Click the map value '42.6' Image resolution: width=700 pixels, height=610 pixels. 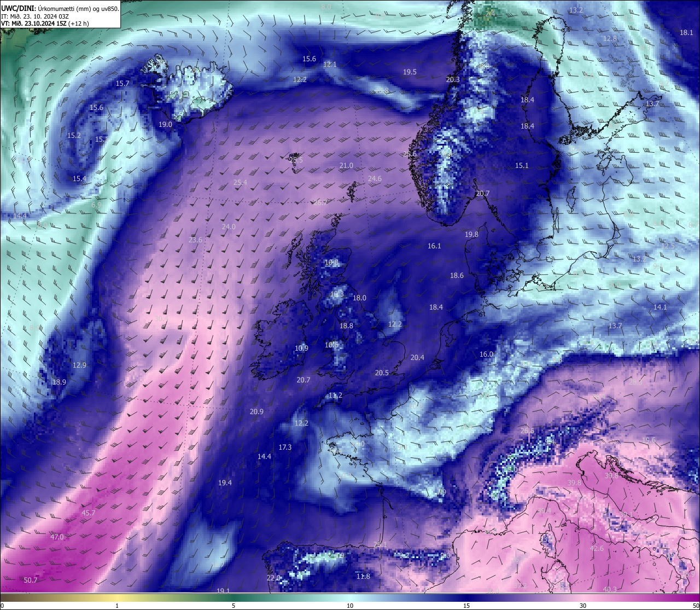(x=597, y=548)
